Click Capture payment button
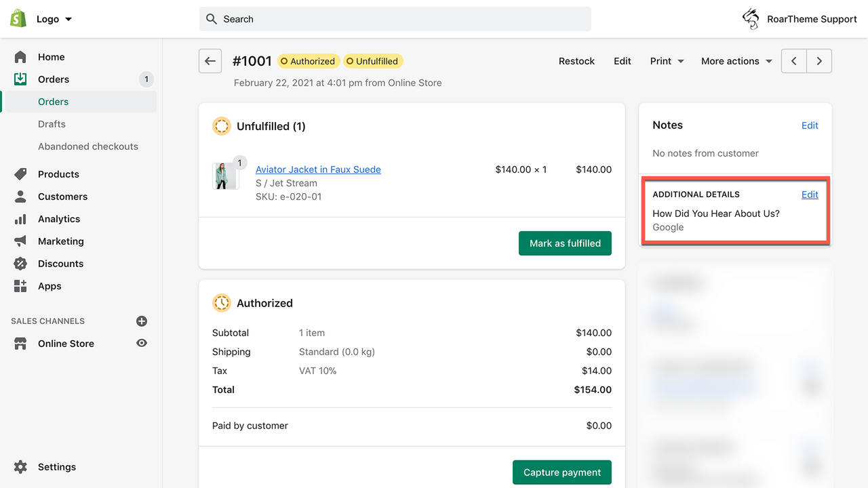 tap(562, 472)
